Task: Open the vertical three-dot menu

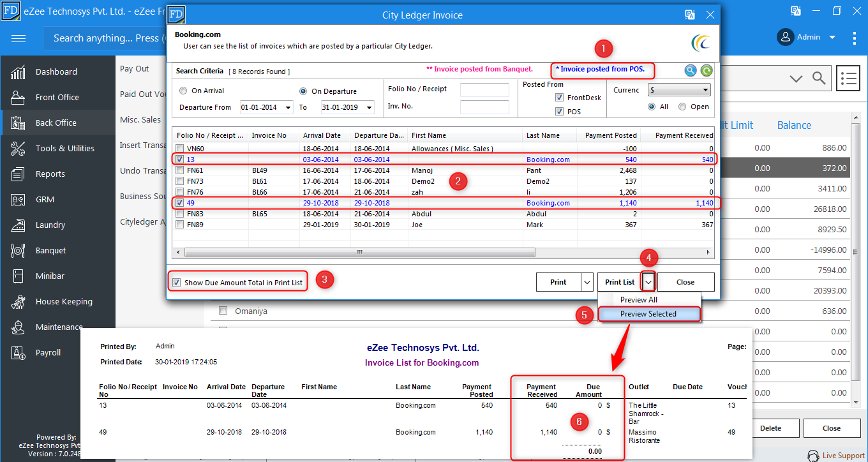Action: coord(854,38)
